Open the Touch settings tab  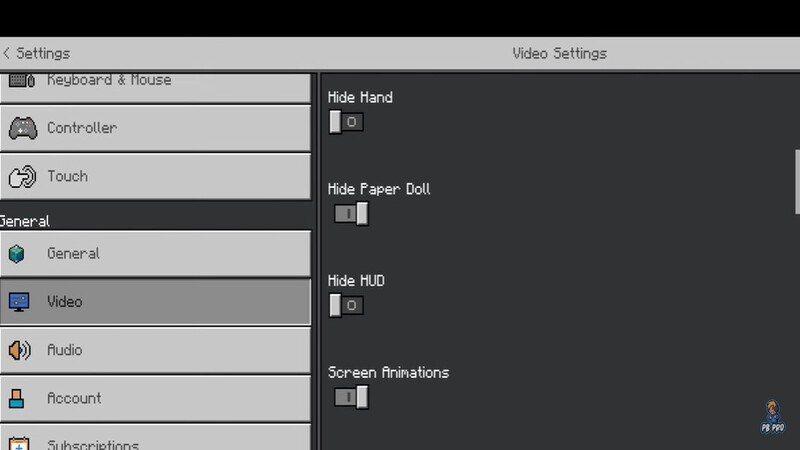click(155, 177)
